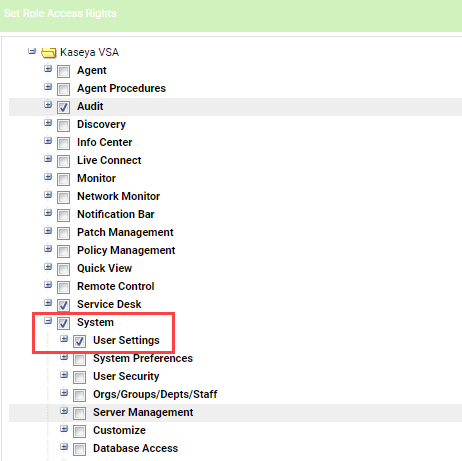Viewport: 462px width, 461px height.
Task: Click the Set Role Access Rights header
Action: pyautogui.click(x=60, y=13)
